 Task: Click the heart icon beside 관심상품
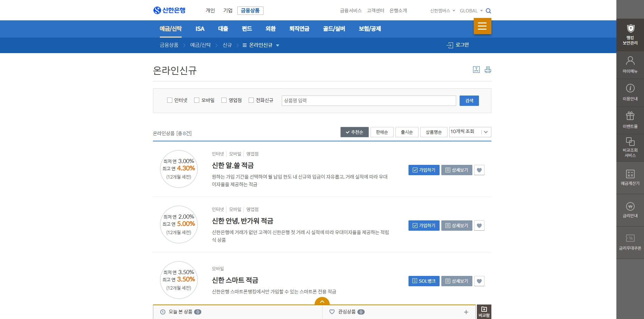[x=332, y=312]
